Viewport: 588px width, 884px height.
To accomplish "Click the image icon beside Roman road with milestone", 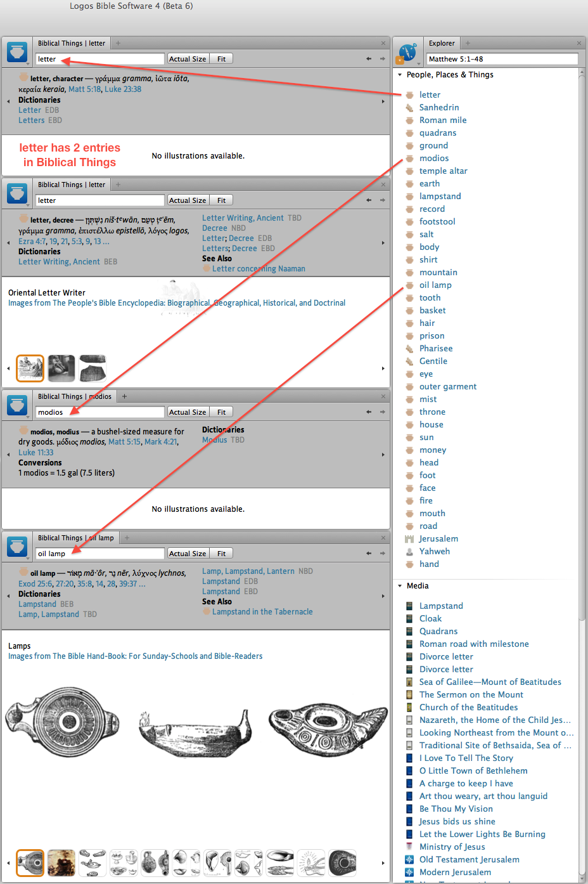I will (409, 644).
